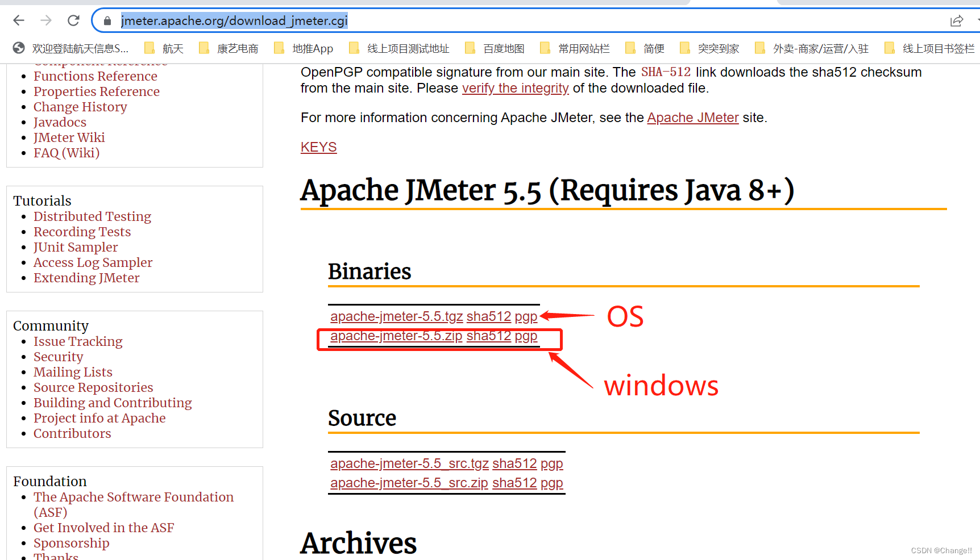The height and width of the screenshot is (560, 980).
Task: Select the Tutorials sidebar heading
Action: [42, 200]
